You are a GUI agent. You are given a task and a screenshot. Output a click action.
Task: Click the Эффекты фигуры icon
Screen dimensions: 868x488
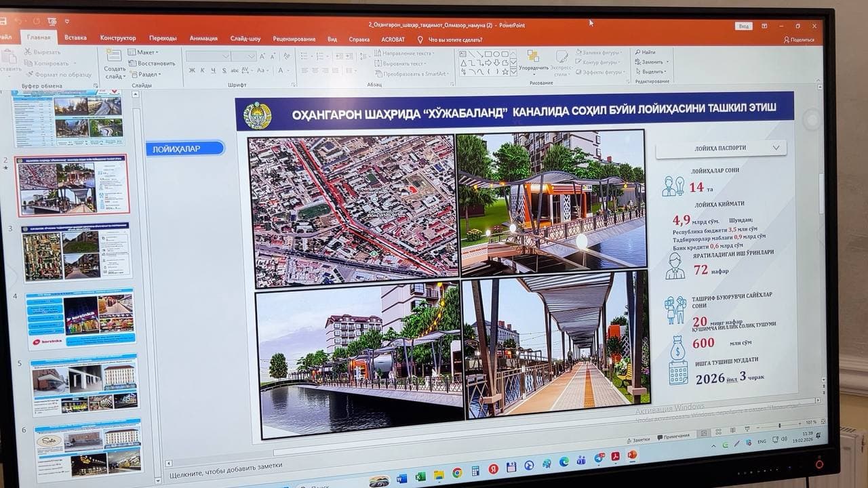tap(580, 72)
